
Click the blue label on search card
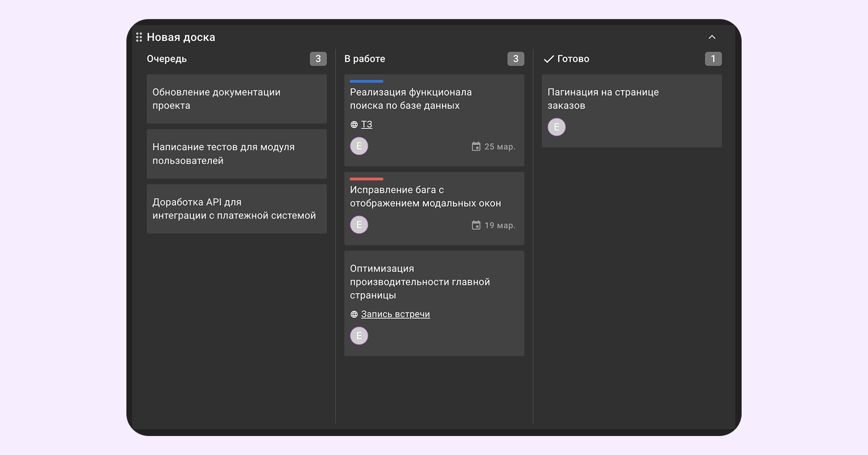point(366,82)
